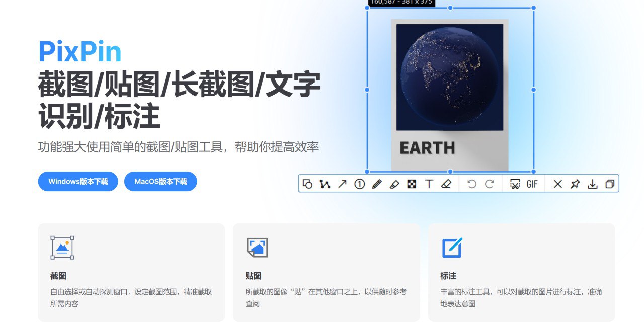This screenshot has width=644, height=326.
Task: Pick the eraser tool
Action: pyautogui.click(x=446, y=184)
